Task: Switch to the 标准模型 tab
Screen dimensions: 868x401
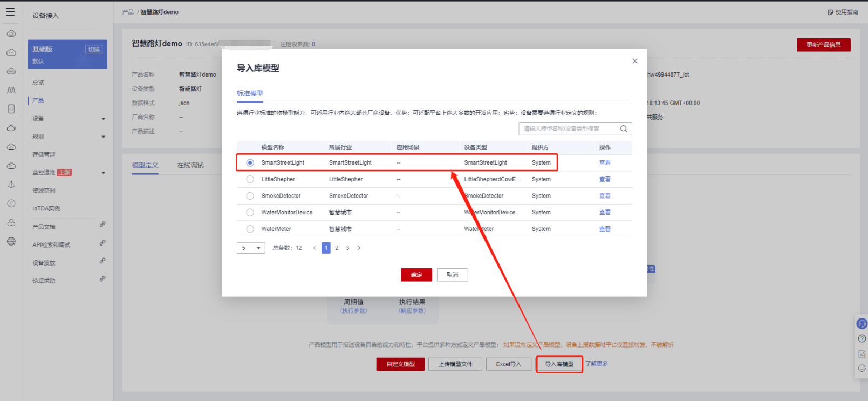Action: [x=250, y=93]
